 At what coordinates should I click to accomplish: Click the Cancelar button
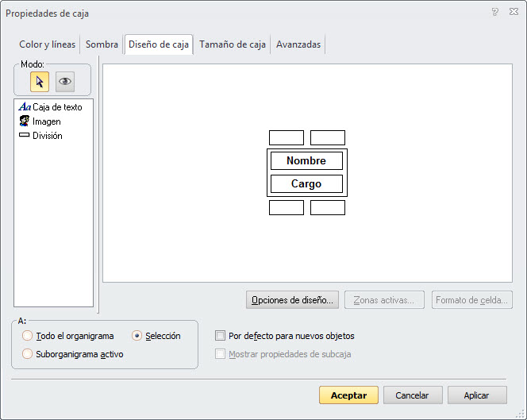(x=413, y=395)
